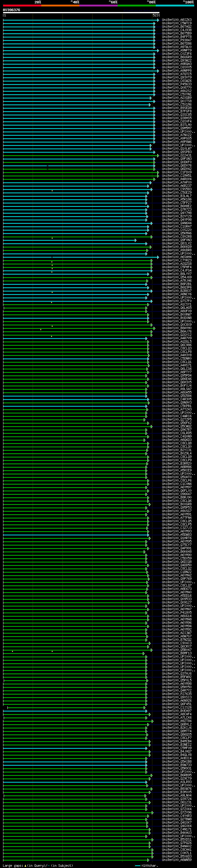Click the green alignment bar for UniRef100_O22431

pos(81,155)
